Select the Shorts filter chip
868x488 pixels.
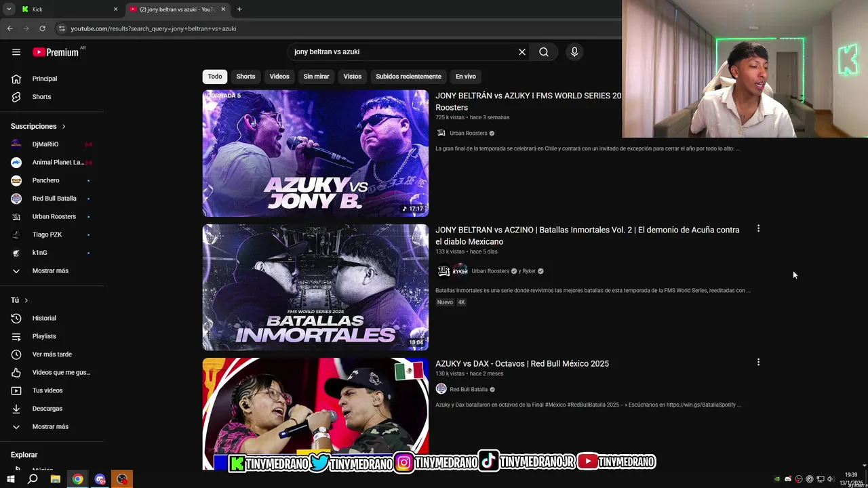click(245, 77)
